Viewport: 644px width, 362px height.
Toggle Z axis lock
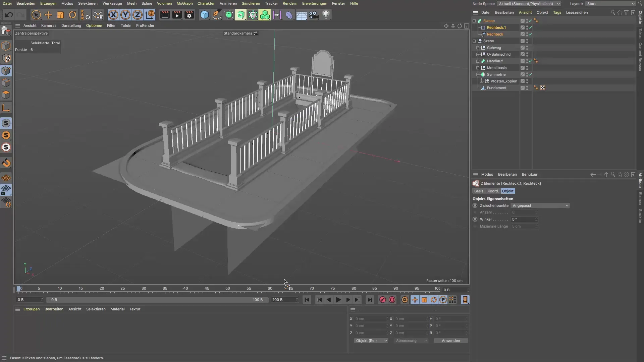point(138,15)
